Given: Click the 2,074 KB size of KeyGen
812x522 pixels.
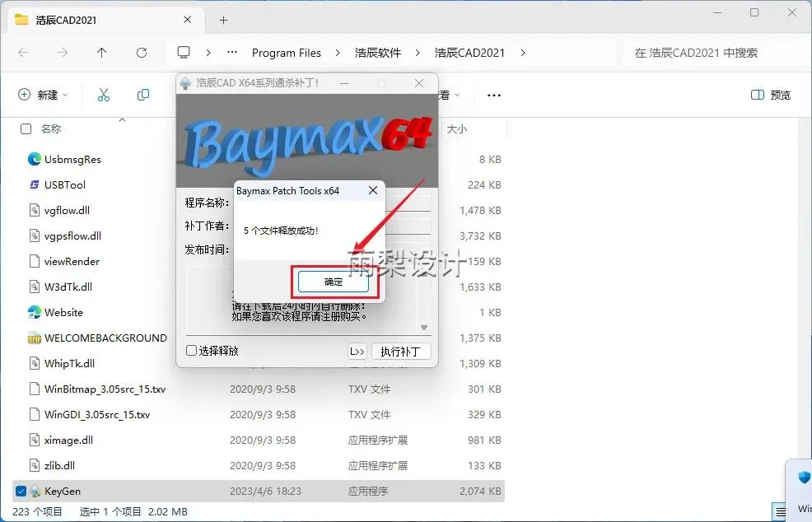Looking at the screenshot, I should pos(480,491).
